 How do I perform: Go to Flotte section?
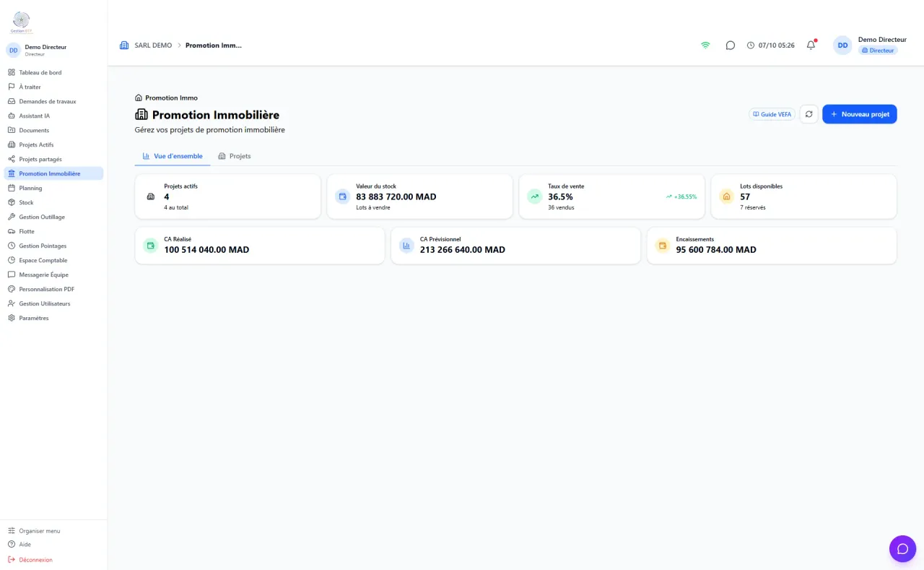(53, 231)
